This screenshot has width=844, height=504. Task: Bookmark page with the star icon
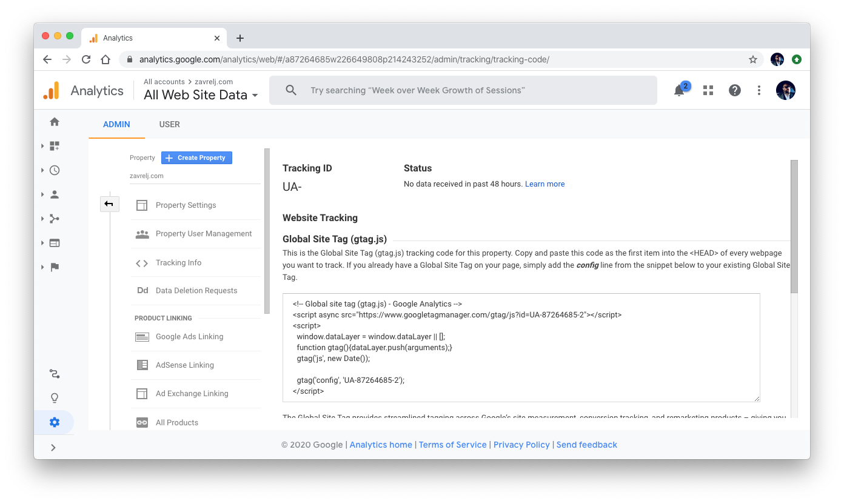click(753, 59)
